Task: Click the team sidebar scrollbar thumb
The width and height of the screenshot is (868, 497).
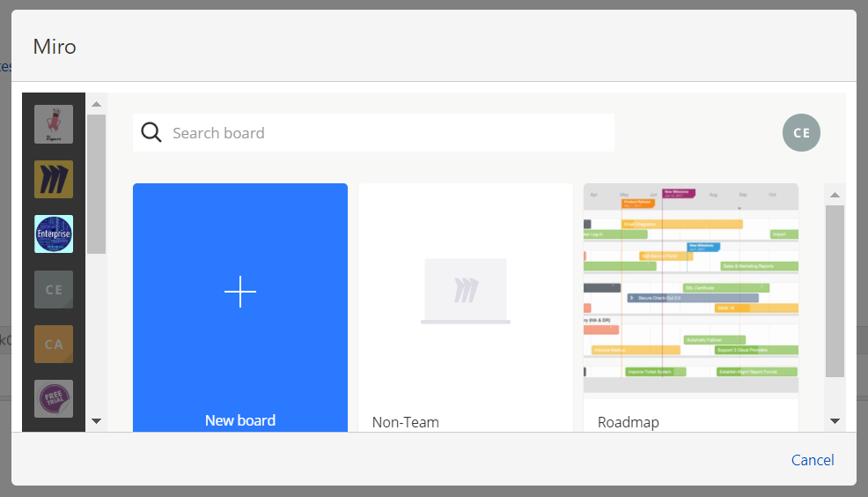Action: (x=97, y=183)
